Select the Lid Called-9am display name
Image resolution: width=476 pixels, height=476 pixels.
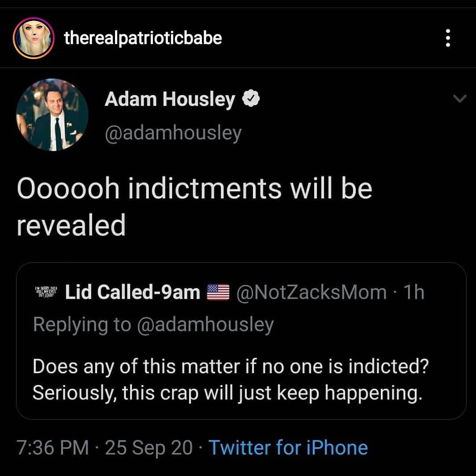point(132,292)
